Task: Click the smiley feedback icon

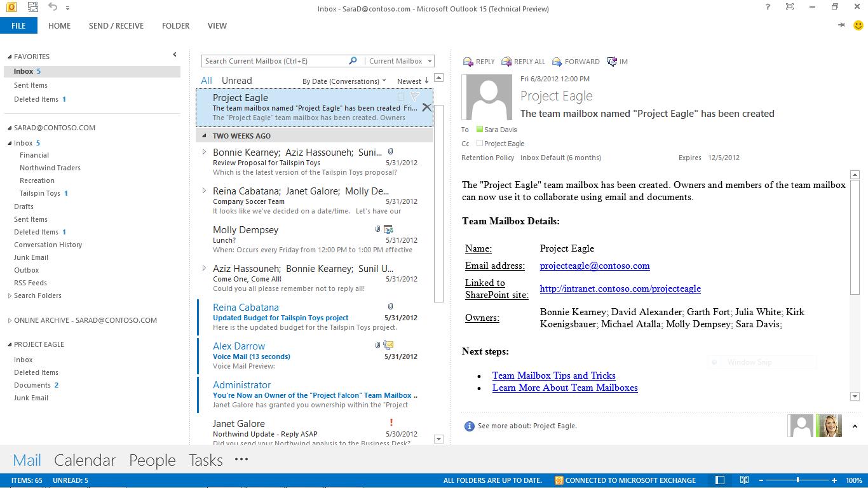Action: (858, 25)
